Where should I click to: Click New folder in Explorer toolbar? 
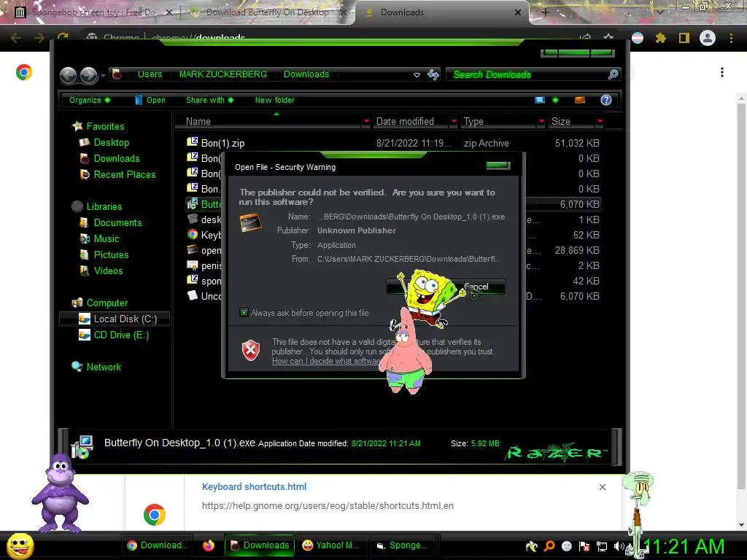coord(274,100)
